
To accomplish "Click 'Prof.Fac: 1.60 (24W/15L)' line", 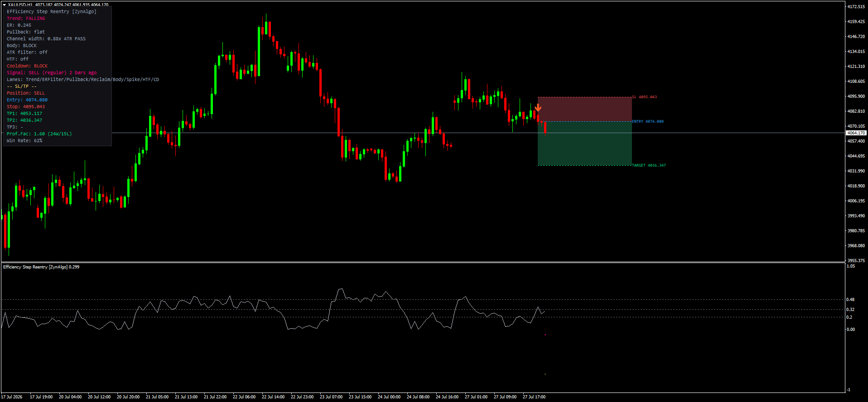I will 39,134.
